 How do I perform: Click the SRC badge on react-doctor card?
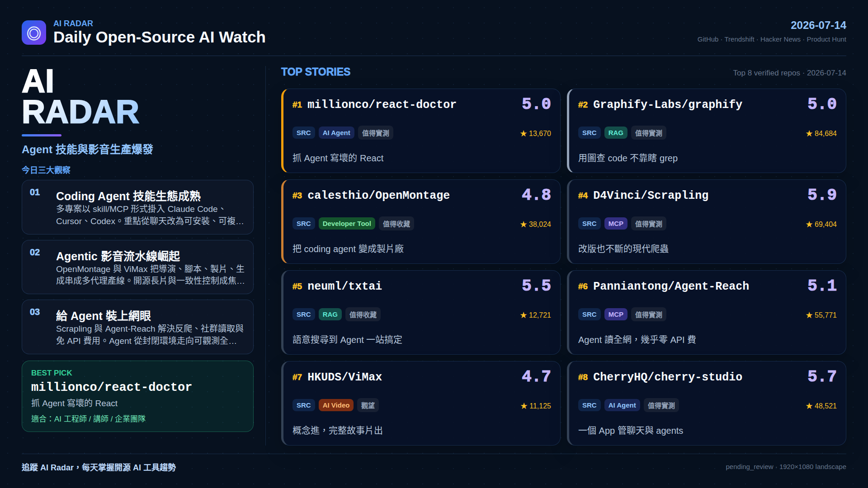pos(304,133)
